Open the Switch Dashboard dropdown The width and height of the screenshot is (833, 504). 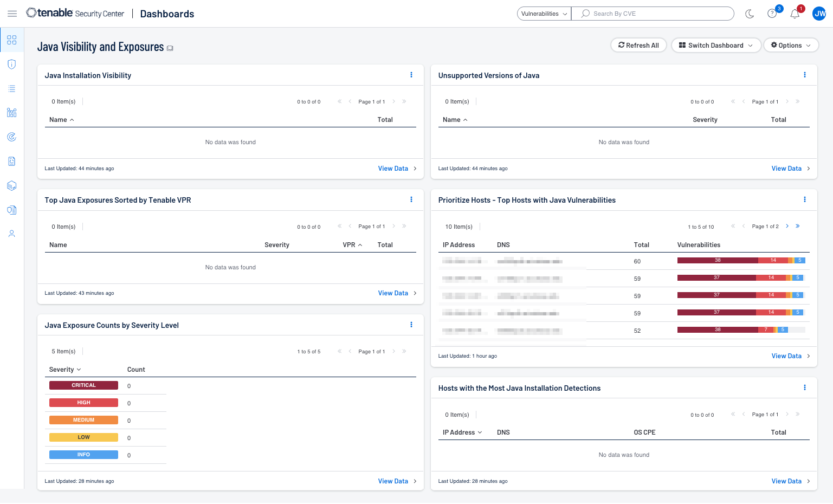coord(716,45)
